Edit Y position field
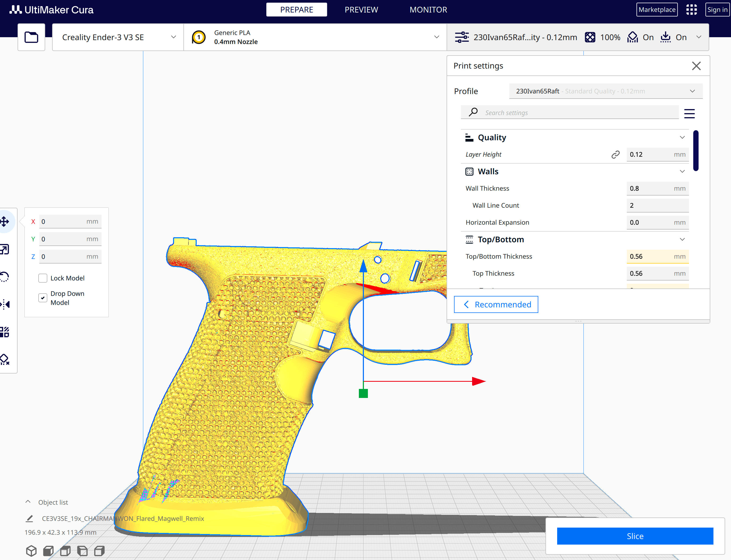731x560 pixels. pyautogui.click(x=70, y=239)
